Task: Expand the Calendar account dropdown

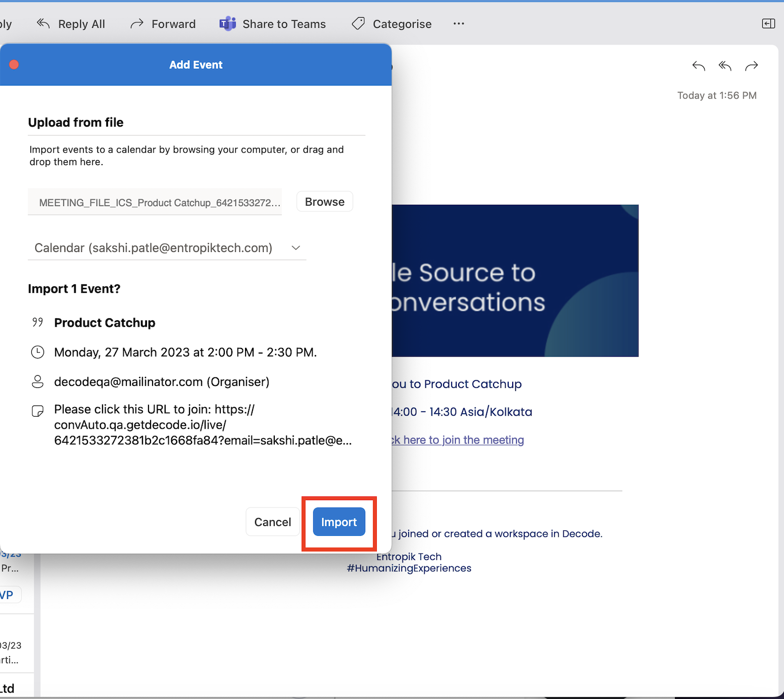Action: (x=167, y=248)
